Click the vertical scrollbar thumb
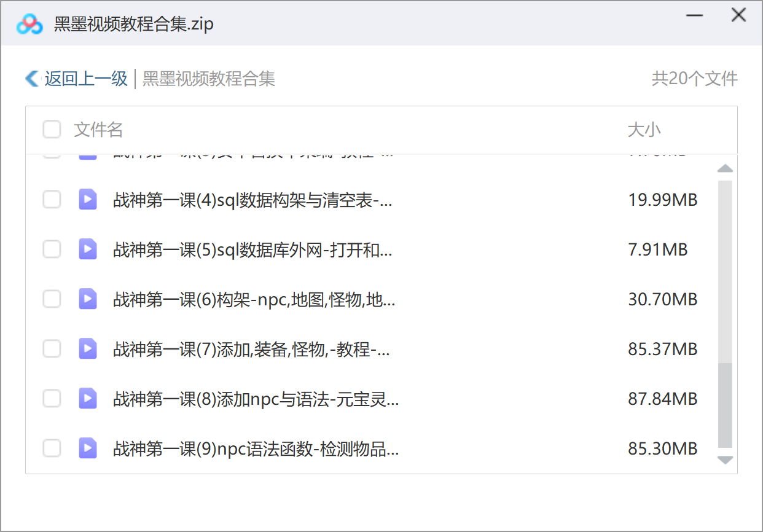Image resolution: width=763 pixels, height=532 pixels. (726, 405)
